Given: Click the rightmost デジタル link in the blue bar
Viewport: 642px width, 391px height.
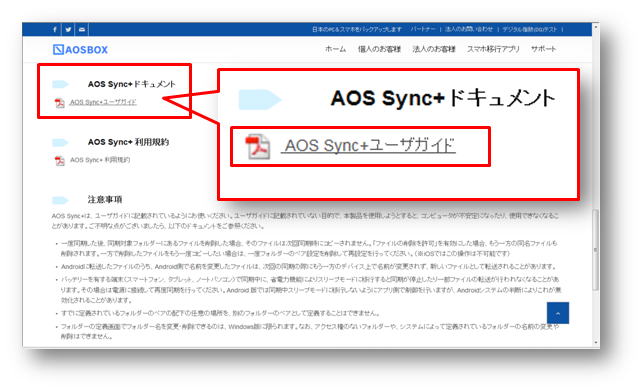Looking at the screenshot, I should (529, 29).
